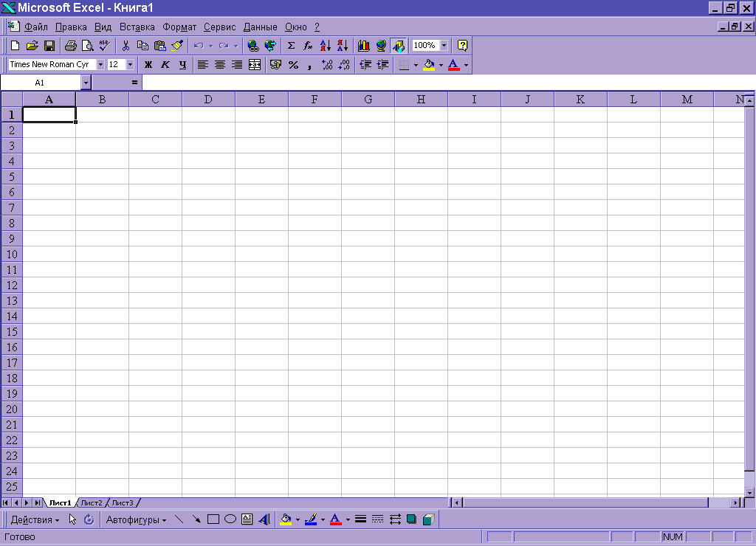Click the Cut scissors icon
This screenshot has width=756, height=546.
[126, 46]
